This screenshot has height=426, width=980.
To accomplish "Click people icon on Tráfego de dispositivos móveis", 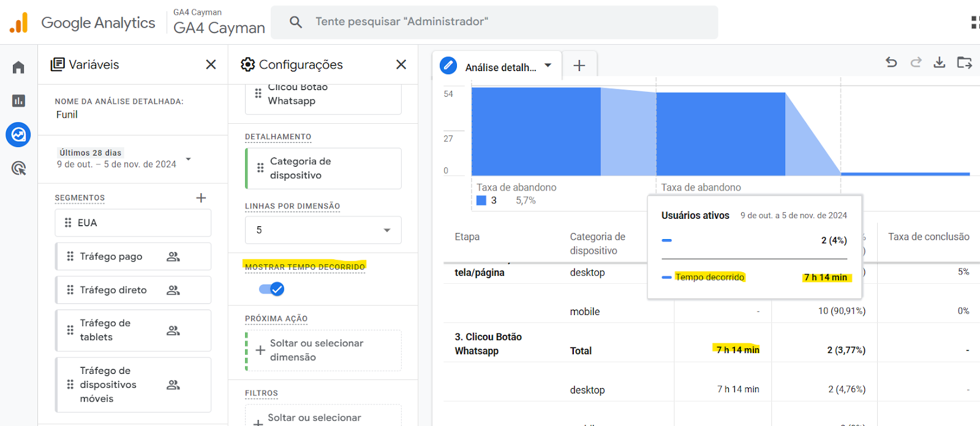I will [173, 384].
